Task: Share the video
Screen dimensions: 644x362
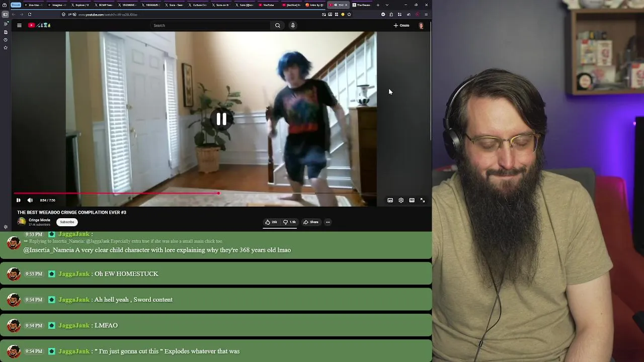Action: [x=311, y=222]
